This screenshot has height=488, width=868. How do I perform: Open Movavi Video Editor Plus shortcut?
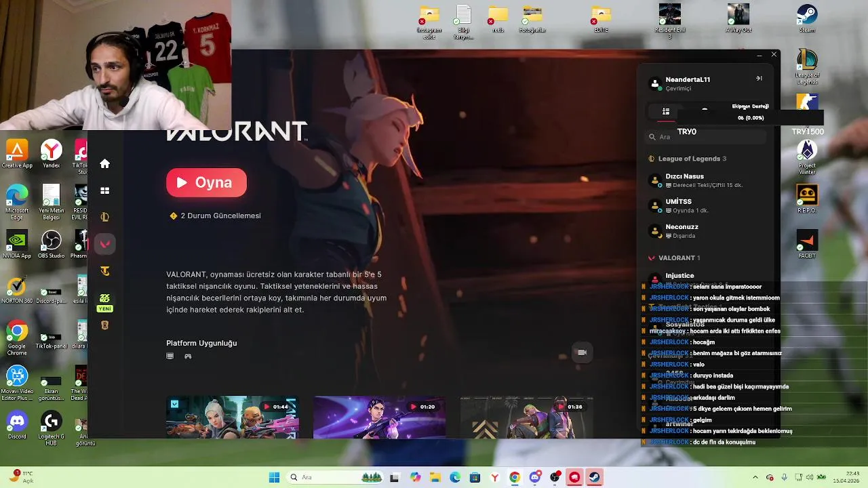coord(17,384)
